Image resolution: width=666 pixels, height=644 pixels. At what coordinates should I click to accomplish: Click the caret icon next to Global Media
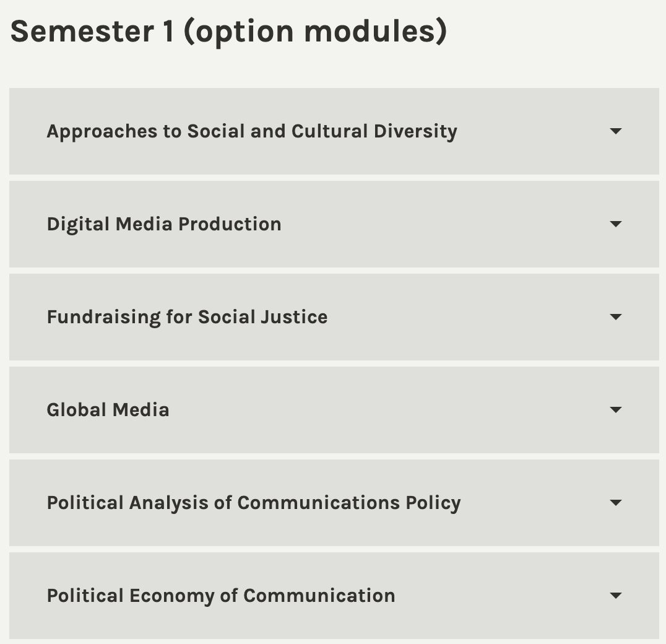615,410
